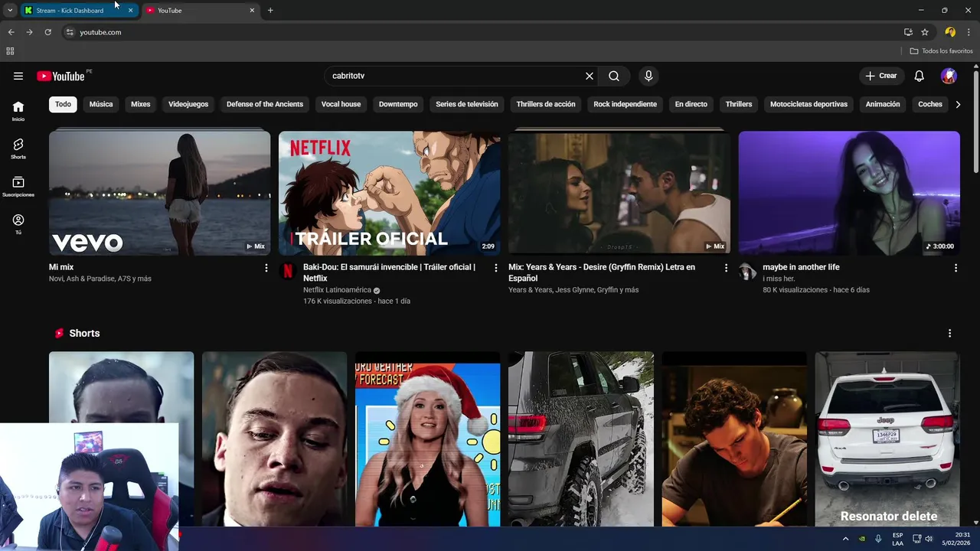Viewport: 980px width, 551px height.
Task: Open the YouTube hamburger guide menu
Action: [18, 76]
